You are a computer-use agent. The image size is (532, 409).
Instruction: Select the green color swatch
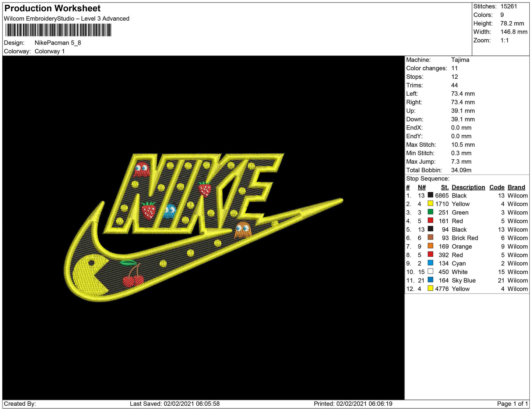coord(430,212)
